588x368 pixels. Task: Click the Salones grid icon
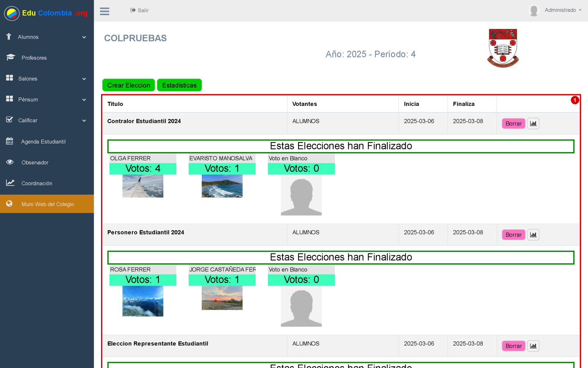point(10,78)
